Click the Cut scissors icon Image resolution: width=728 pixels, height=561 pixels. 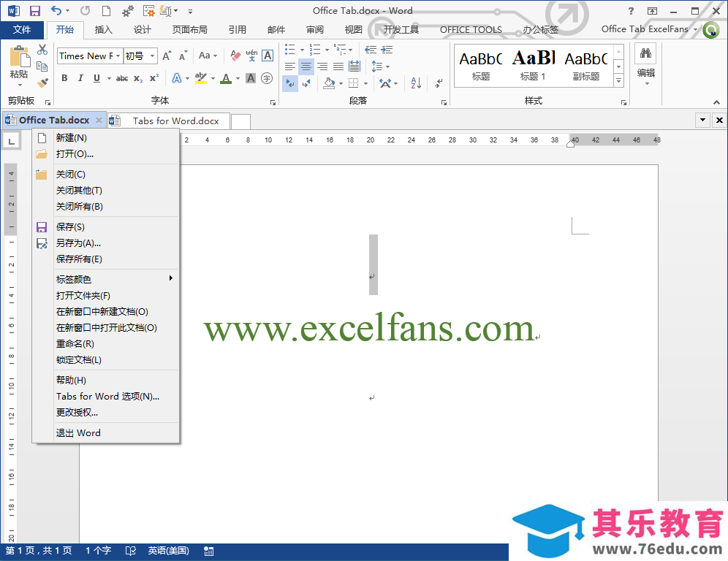[42, 49]
